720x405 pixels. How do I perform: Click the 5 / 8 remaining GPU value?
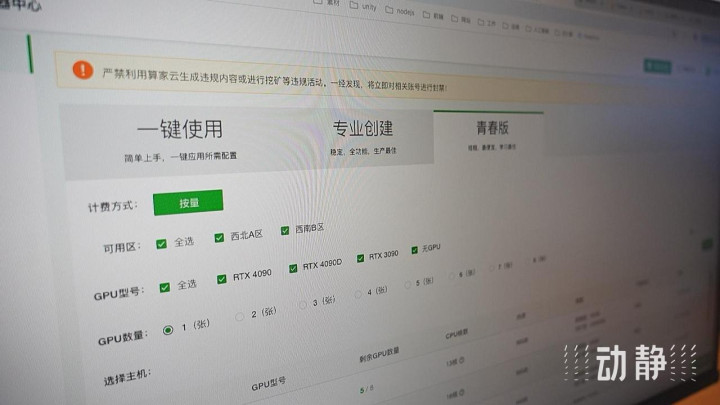tap(366, 389)
